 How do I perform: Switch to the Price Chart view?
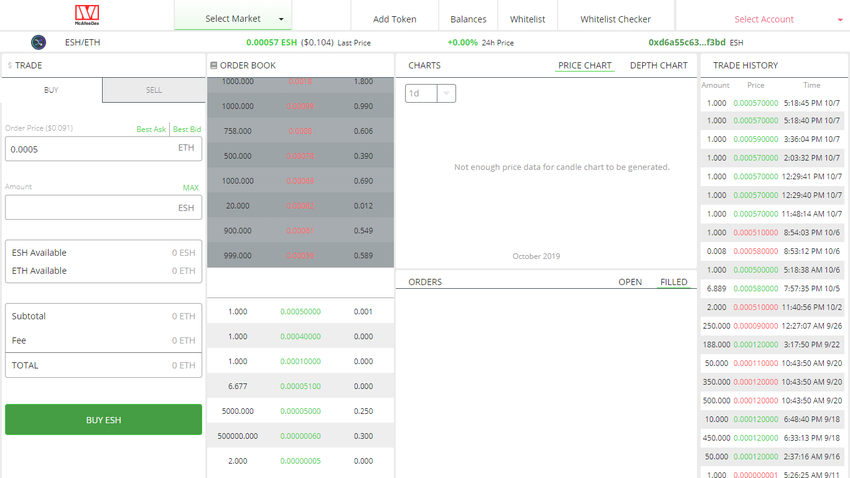[x=584, y=66]
